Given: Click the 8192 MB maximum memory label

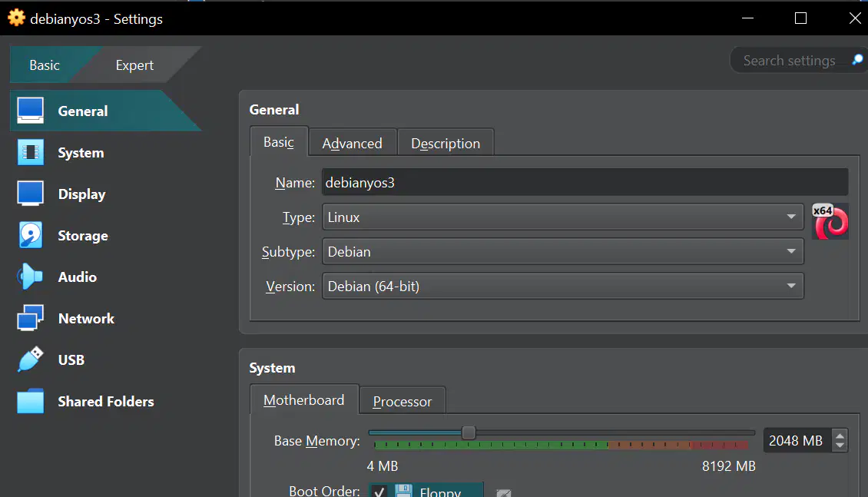Looking at the screenshot, I should [728, 466].
